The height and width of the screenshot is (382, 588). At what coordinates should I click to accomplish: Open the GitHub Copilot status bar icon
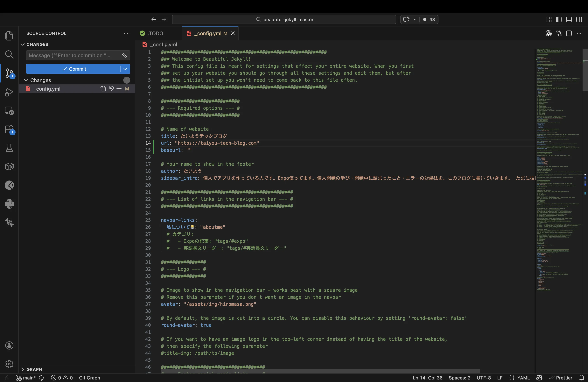click(539, 378)
